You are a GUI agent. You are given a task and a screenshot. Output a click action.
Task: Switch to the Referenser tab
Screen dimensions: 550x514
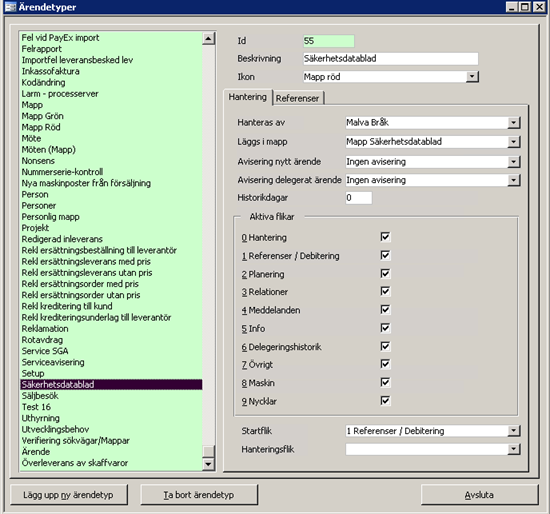297,98
